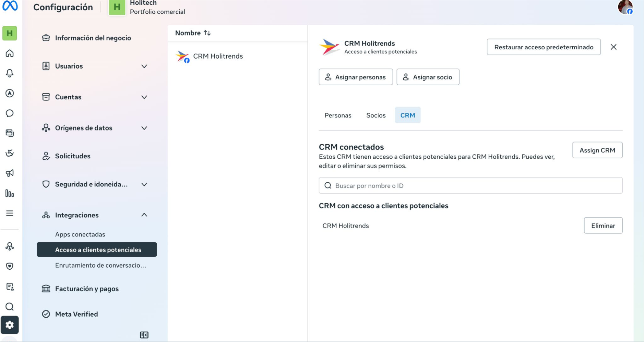
Task: Go to Home via the house icon
Action: [x=10, y=53]
